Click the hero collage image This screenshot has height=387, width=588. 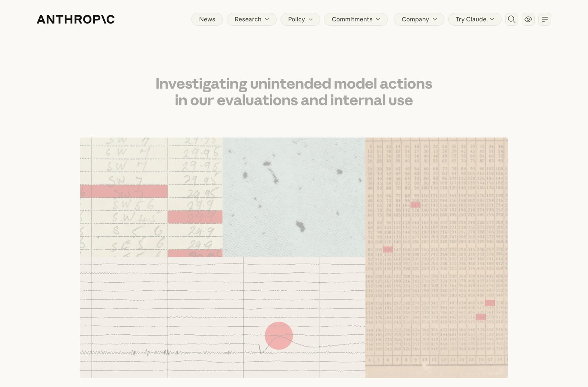(294, 258)
